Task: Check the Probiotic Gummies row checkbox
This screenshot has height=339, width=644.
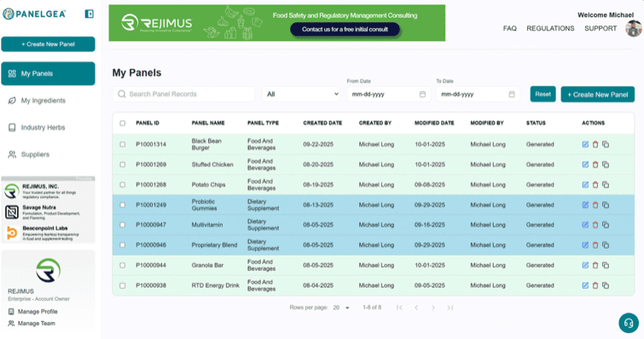Action: (122, 205)
